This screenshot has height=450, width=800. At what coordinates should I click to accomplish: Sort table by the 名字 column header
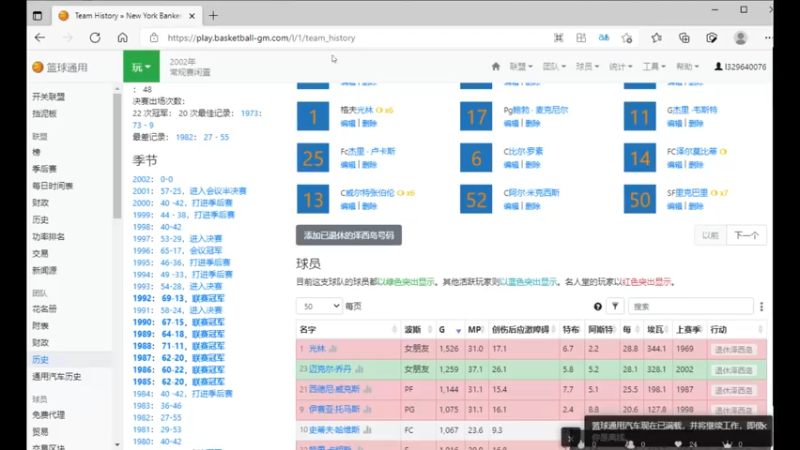pyautogui.click(x=348, y=330)
